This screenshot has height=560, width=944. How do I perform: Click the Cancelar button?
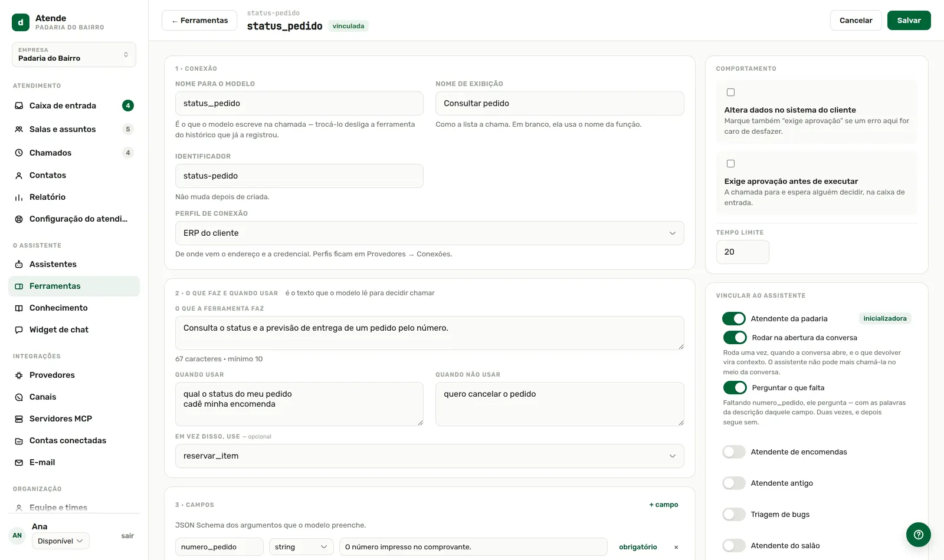[x=855, y=20]
